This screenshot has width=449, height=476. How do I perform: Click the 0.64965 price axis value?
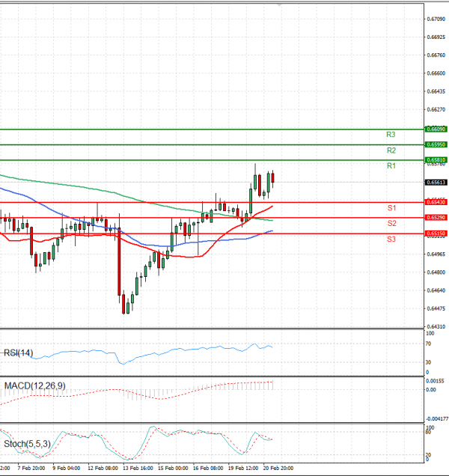point(436,254)
